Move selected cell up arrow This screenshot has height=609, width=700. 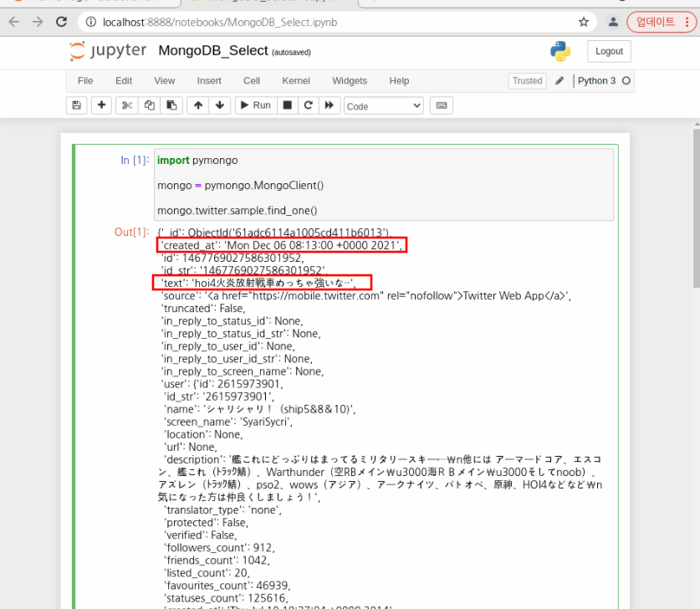(198, 105)
